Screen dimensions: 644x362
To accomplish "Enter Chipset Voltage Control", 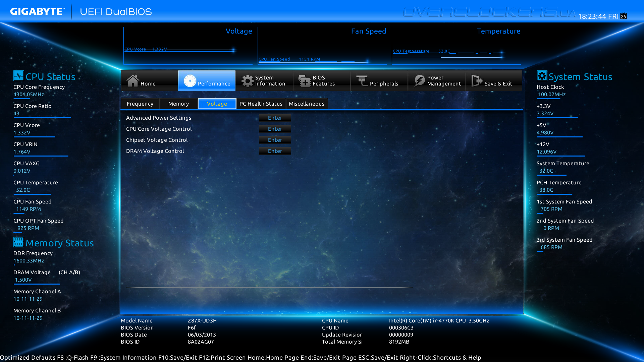I will [x=275, y=140].
